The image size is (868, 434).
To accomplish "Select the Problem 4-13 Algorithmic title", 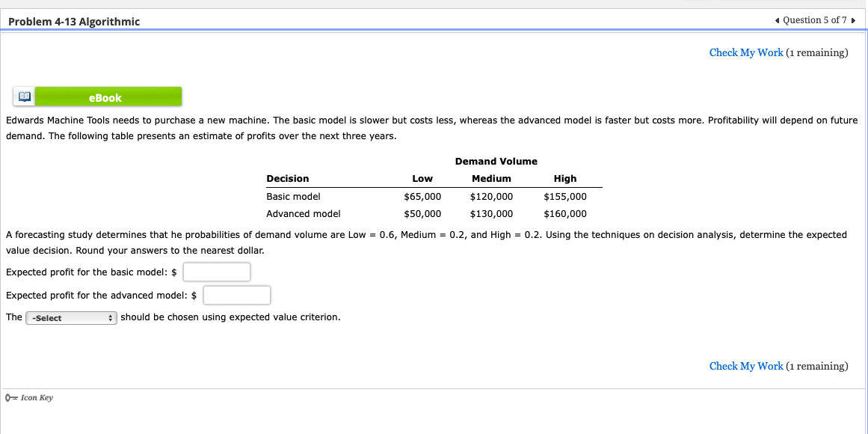I will coord(73,22).
